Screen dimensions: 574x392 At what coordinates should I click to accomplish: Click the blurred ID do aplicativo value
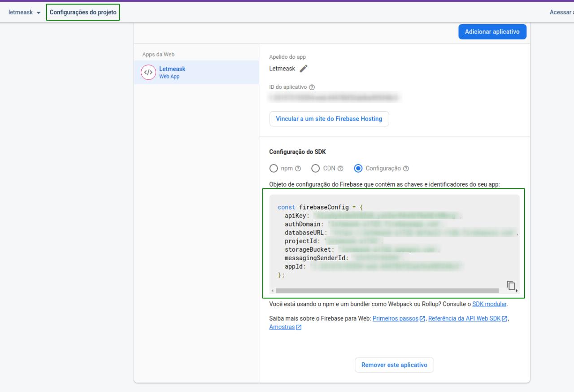click(x=334, y=97)
